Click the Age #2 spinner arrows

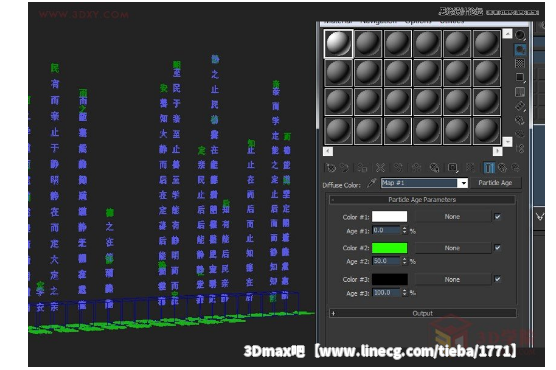point(405,261)
